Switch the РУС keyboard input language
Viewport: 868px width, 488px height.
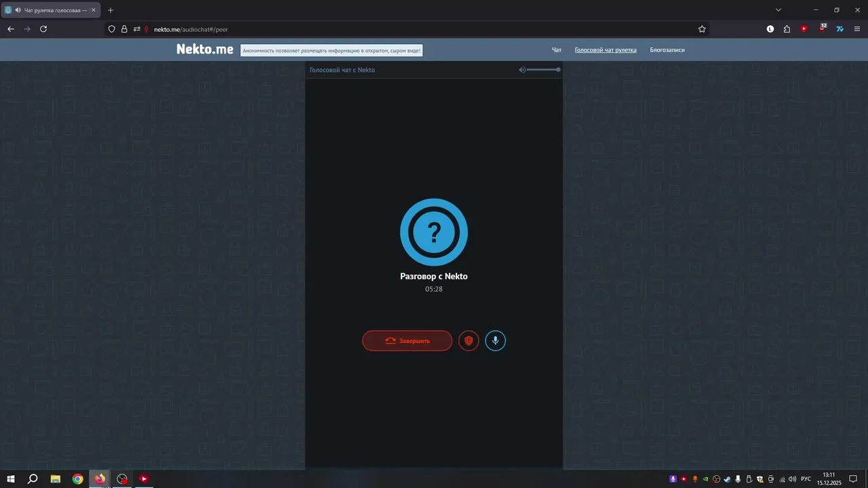(x=806, y=479)
